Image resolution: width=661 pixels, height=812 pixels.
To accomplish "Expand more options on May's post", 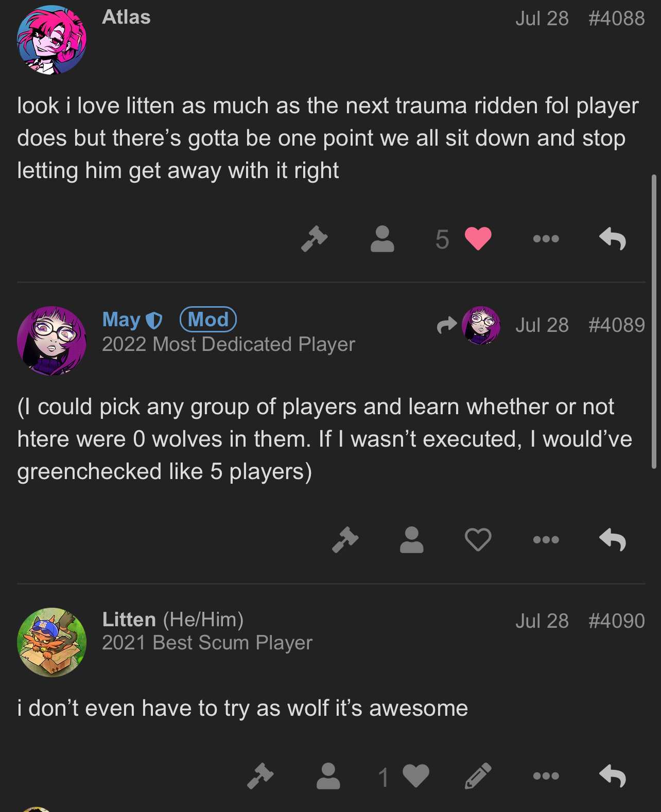I will coord(546,540).
